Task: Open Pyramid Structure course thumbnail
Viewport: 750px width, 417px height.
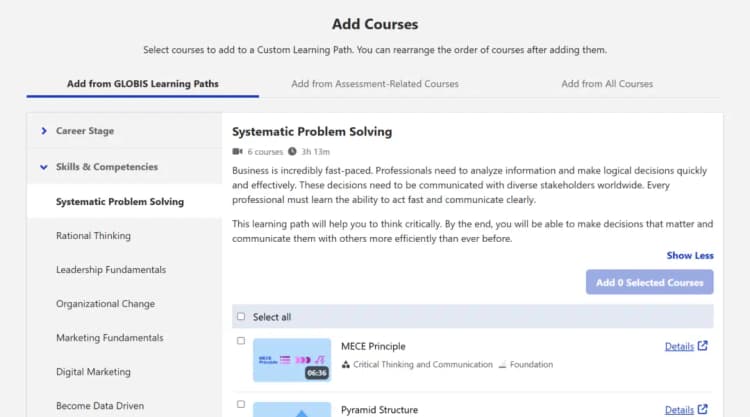Action: click(x=292, y=409)
